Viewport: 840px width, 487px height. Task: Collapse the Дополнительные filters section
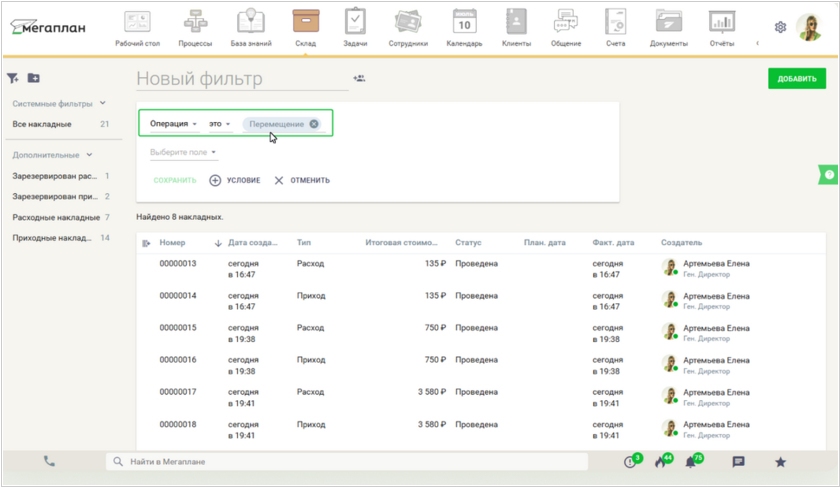(89, 155)
